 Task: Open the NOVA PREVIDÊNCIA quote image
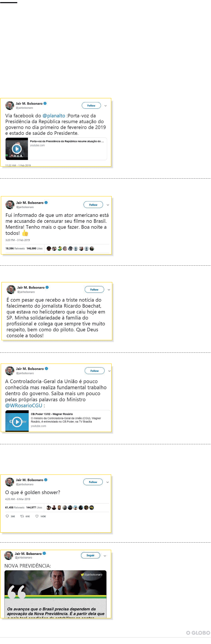coord(55,594)
